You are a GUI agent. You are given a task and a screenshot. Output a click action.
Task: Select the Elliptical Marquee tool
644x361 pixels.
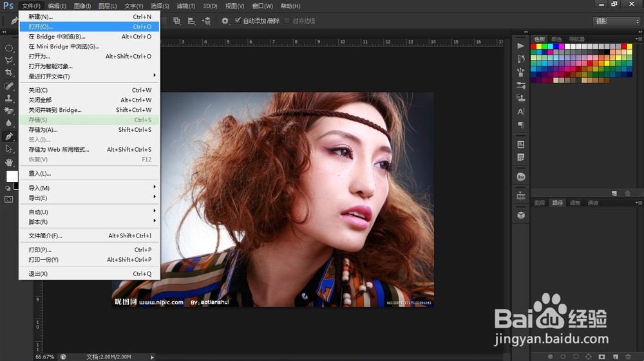point(9,48)
